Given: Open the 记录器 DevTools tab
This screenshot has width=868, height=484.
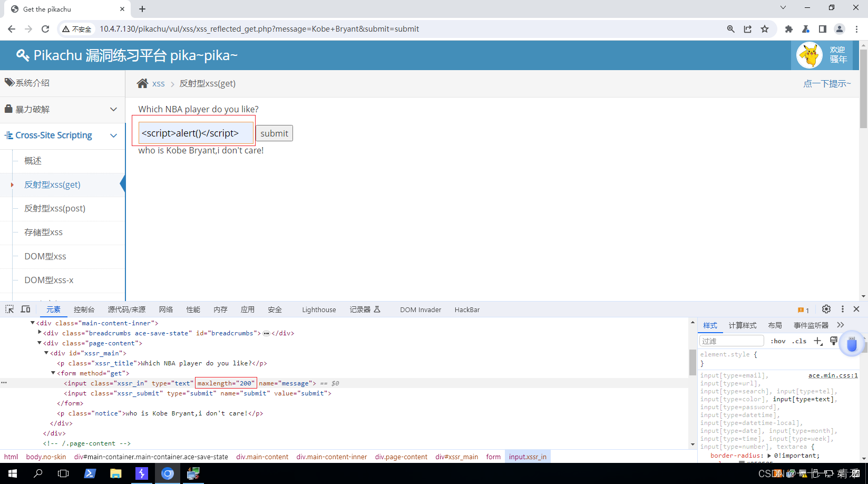Looking at the screenshot, I should [x=365, y=309].
